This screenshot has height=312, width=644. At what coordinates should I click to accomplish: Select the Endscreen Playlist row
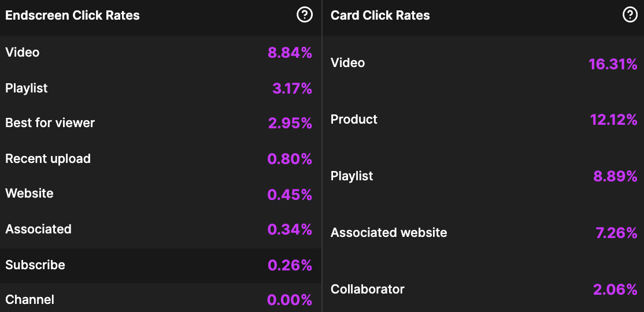click(161, 88)
